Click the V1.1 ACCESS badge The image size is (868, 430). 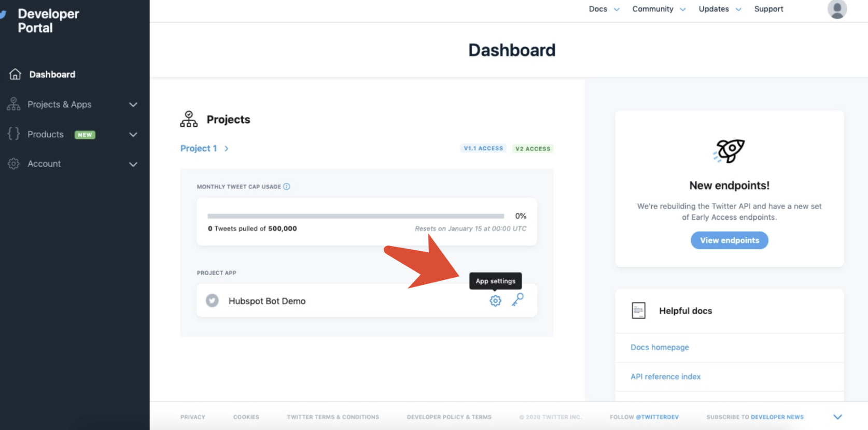483,148
